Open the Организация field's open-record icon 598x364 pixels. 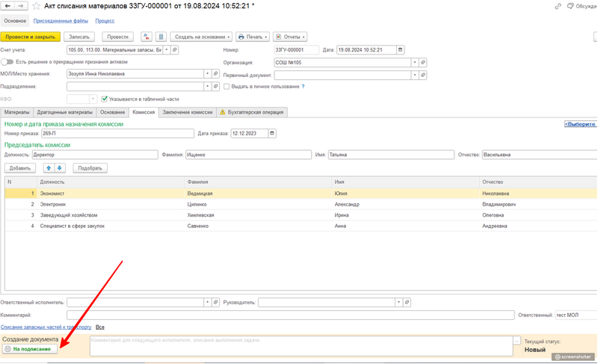click(423, 63)
